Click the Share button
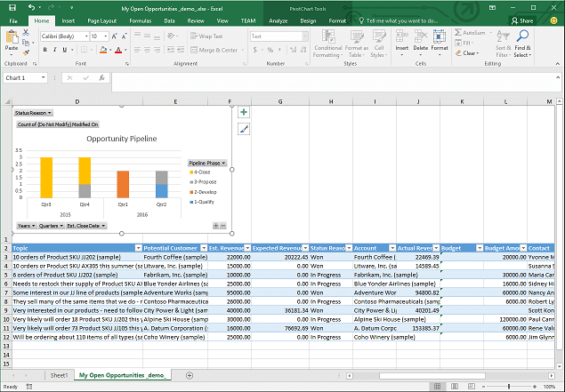Screen dimensions: 565x392 coord(522,20)
